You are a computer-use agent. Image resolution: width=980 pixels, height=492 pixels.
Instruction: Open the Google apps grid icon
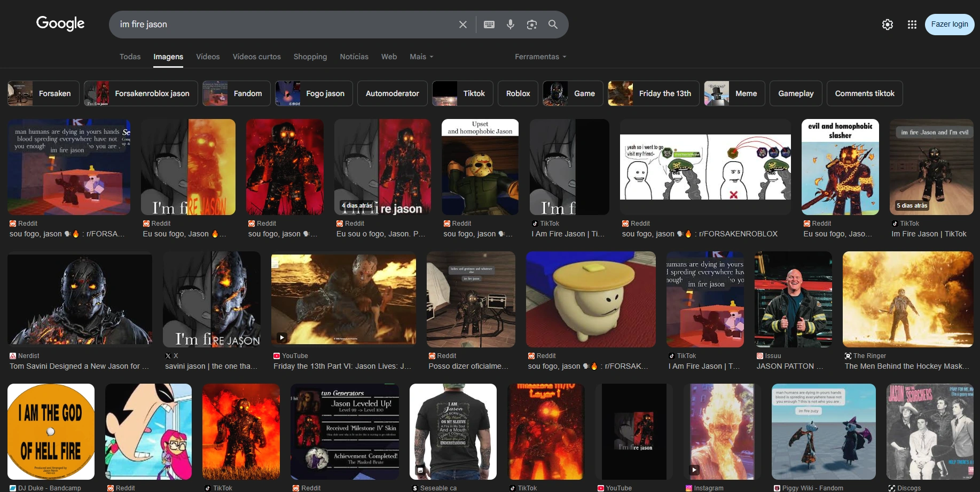(912, 24)
